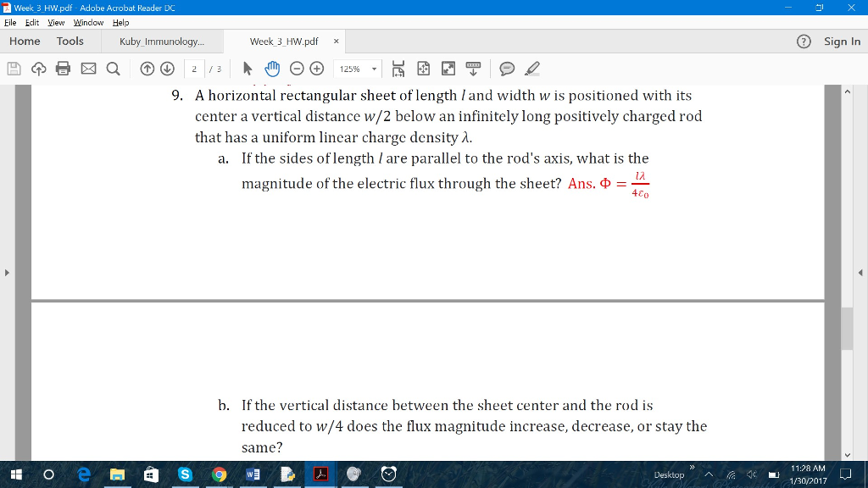Switch to Kuby_Immunology document tab

[x=162, y=42]
